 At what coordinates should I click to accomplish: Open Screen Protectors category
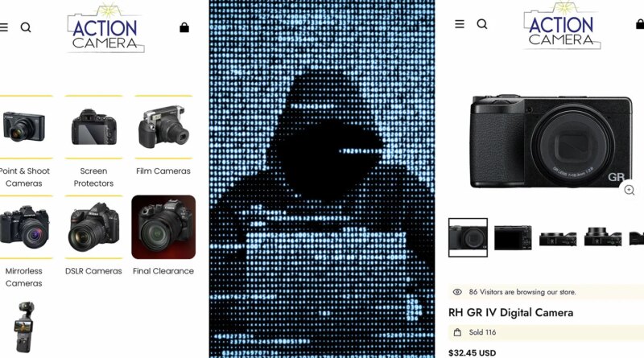(x=93, y=177)
